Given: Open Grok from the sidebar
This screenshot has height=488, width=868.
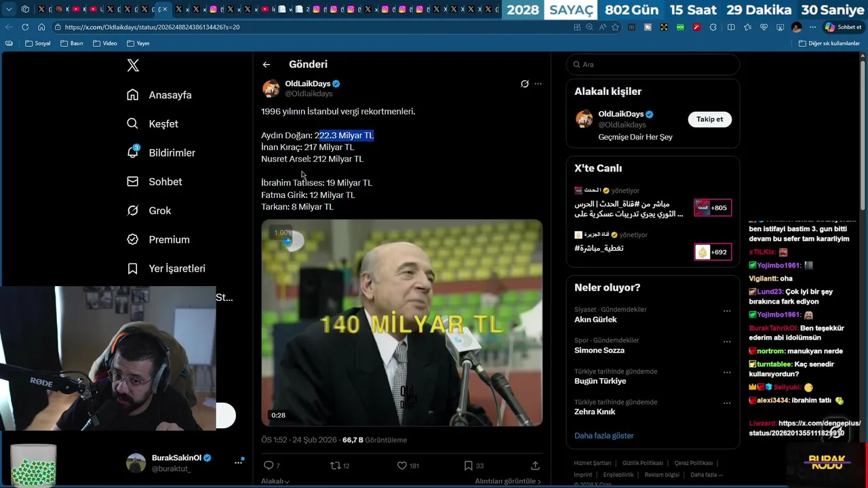Looking at the screenshot, I should click(149, 211).
